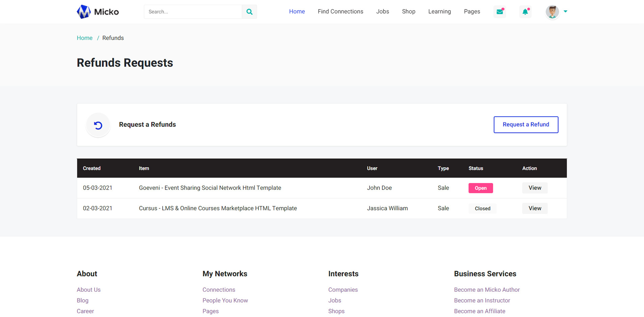The height and width of the screenshot is (317, 644).
Task: Click the user profile avatar
Action: tap(552, 12)
